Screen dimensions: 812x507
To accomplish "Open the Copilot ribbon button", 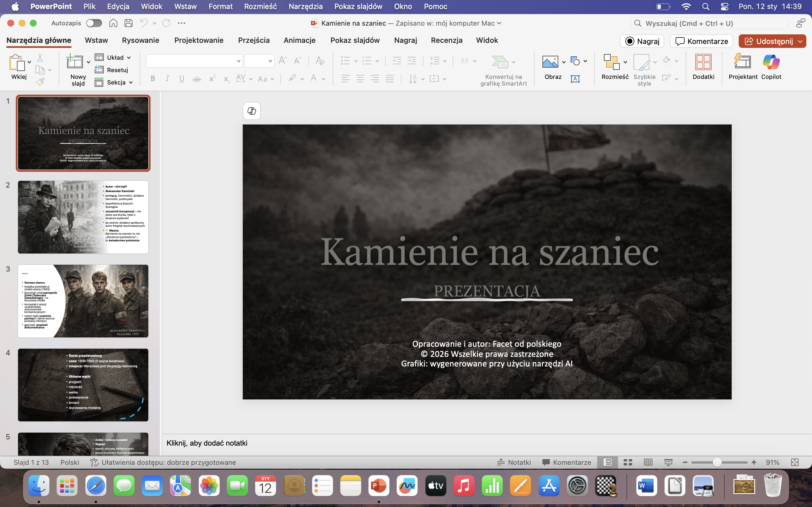I will 771,62.
